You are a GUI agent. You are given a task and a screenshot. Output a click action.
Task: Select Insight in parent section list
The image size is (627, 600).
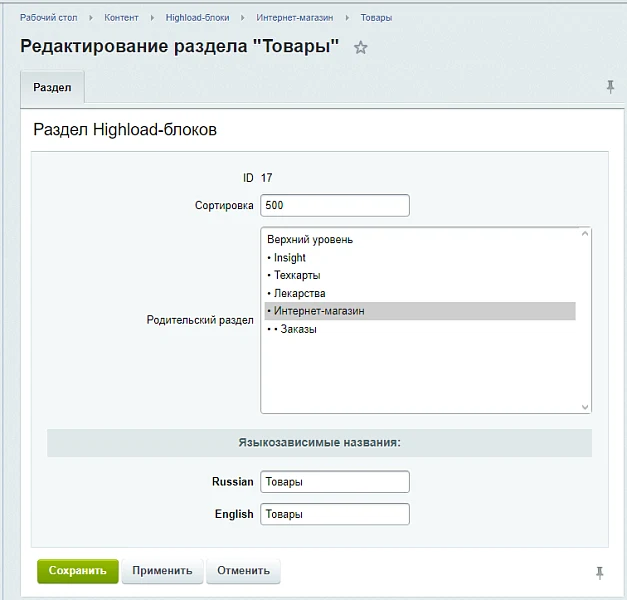click(x=420, y=258)
